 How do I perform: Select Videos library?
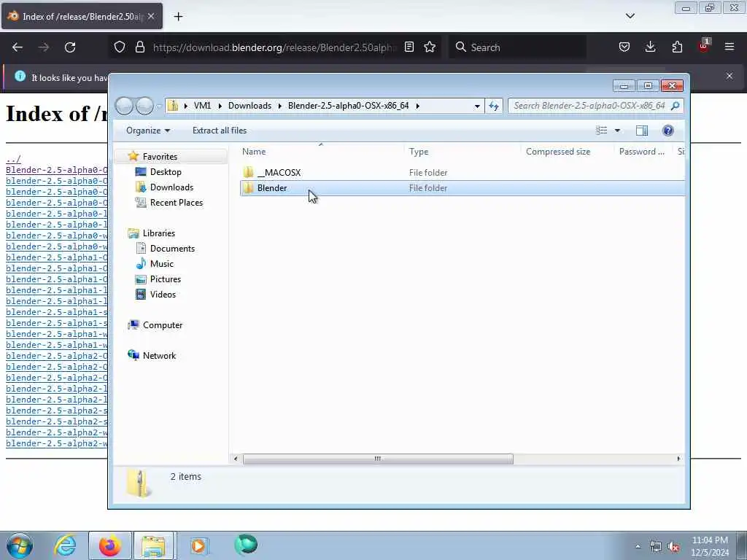[163, 295]
